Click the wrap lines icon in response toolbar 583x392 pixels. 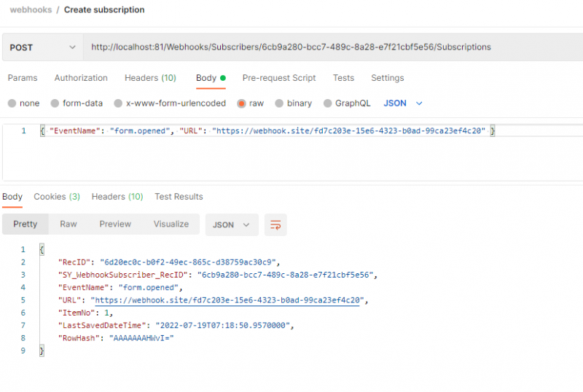[275, 225]
